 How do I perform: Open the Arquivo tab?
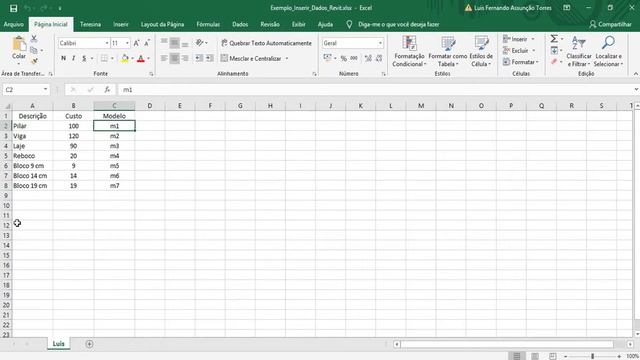tap(13, 24)
